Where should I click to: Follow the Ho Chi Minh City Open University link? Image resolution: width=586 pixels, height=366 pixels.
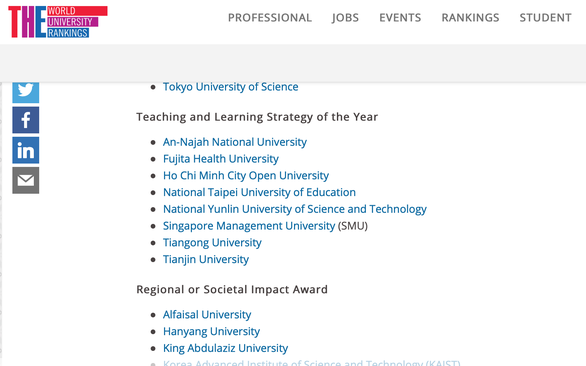pos(246,175)
